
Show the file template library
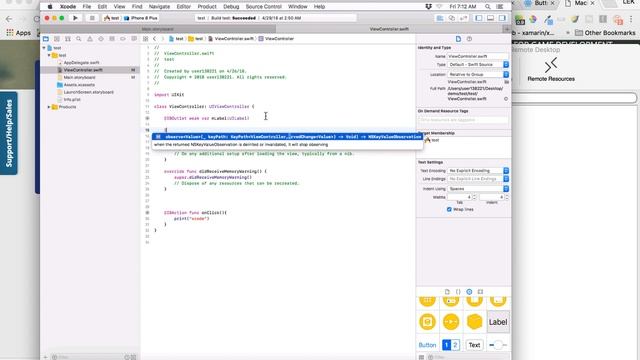[x=447, y=292]
